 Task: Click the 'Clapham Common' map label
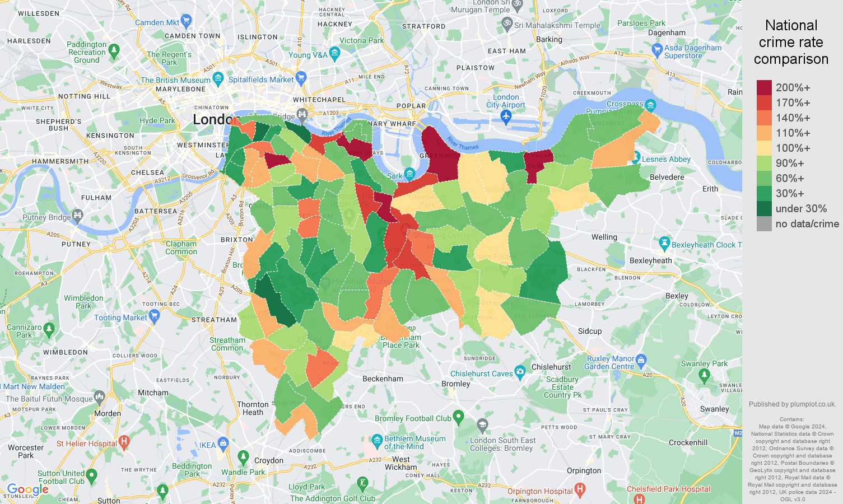coord(181,248)
